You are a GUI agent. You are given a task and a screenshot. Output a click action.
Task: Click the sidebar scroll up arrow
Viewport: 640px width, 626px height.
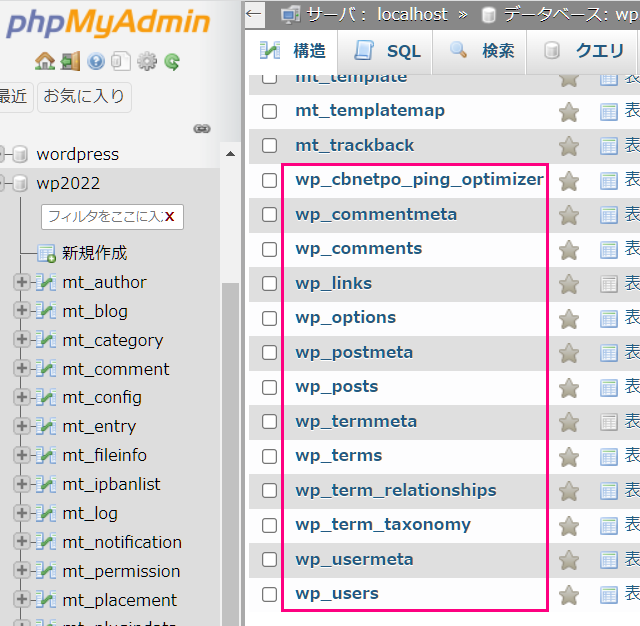pos(230,154)
